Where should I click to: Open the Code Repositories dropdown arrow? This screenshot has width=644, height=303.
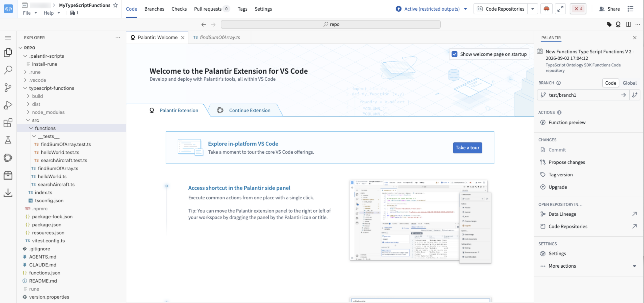point(532,9)
